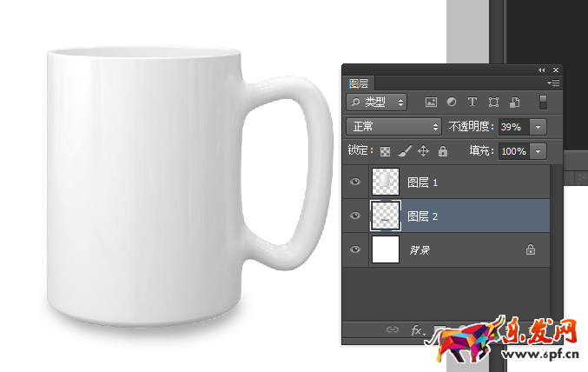Click the 图层 1 layer thumbnail
Viewport: 588px width, 372px height.
385,183
